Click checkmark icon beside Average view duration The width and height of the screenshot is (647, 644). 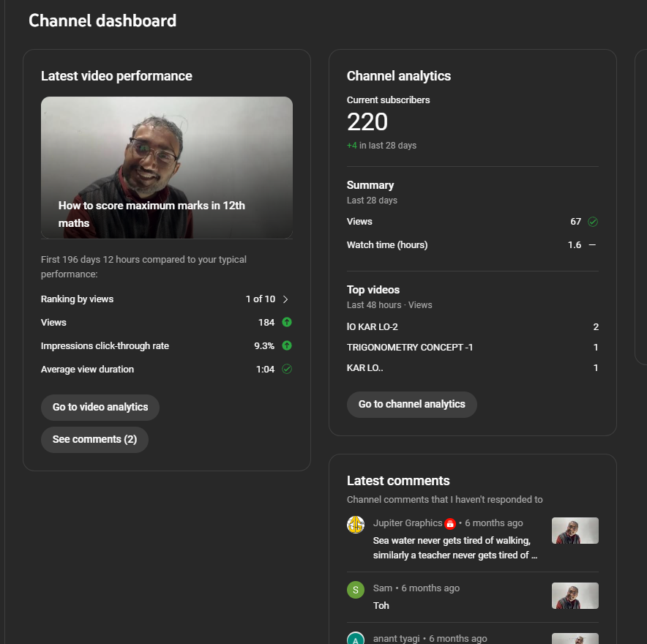287,369
